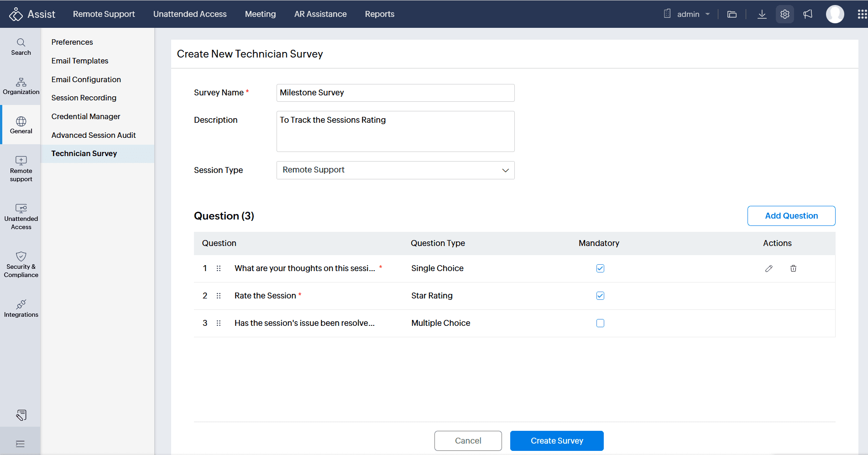Click the edit pencil icon for question 1

(x=769, y=268)
